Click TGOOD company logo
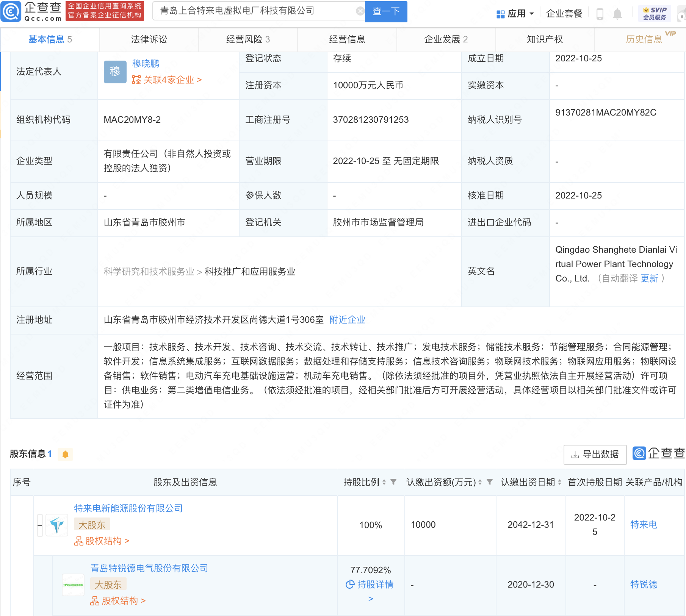686x616 pixels. 73,585
